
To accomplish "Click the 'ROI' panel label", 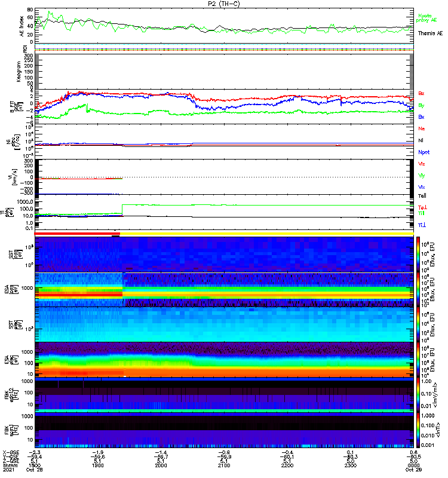I will pyautogui.click(x=25, y=48).
